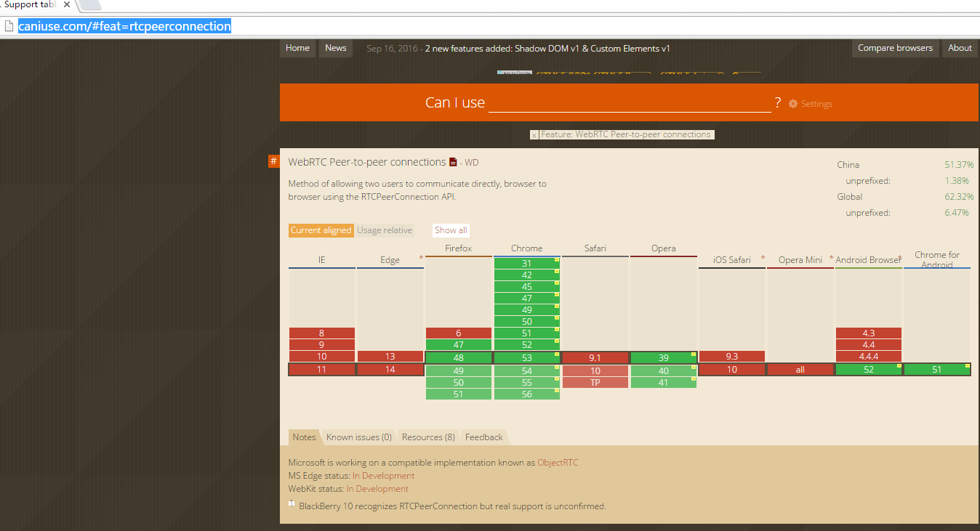Click Chrome for Android column header
This screenshot has height=531, width=980.
(936, 260)
